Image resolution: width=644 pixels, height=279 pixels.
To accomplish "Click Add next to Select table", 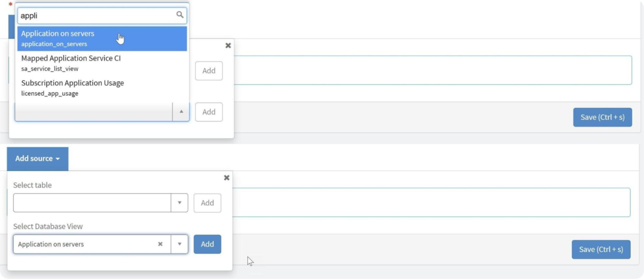I will (x=207, y=203).
